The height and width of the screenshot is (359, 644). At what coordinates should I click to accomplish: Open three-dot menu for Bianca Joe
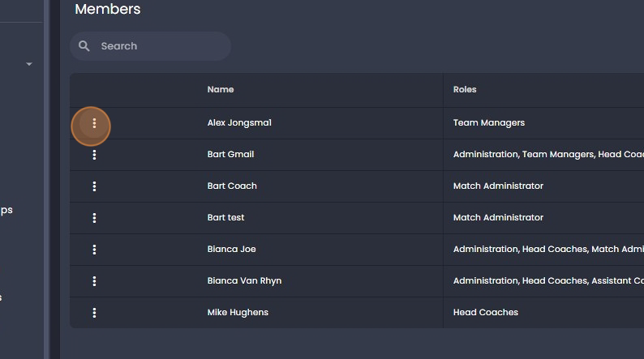tap(94, 250)
